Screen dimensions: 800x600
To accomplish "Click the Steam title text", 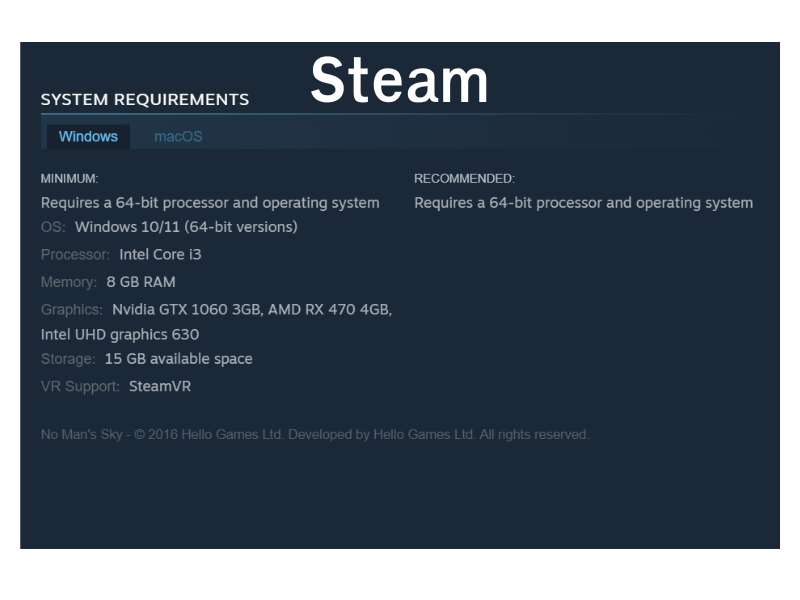I will point(399,80).
